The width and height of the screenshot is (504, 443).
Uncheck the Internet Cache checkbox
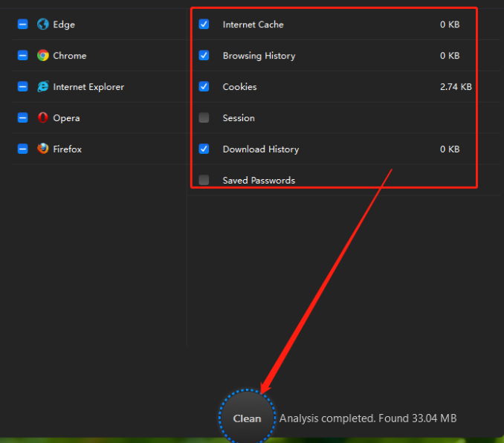click(204, 24)
